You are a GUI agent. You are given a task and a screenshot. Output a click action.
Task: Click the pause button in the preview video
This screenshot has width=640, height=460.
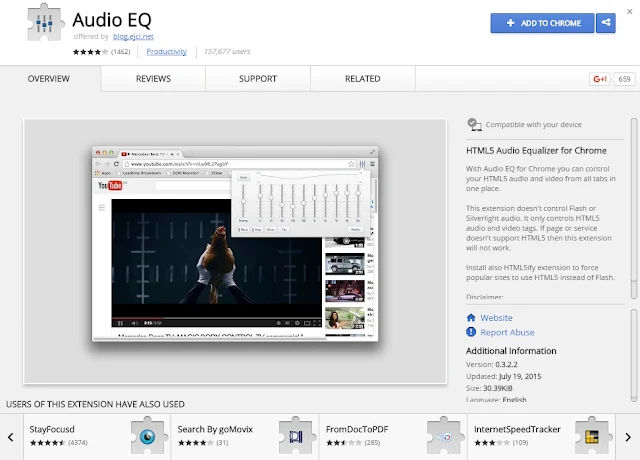(x=120, y=323)
